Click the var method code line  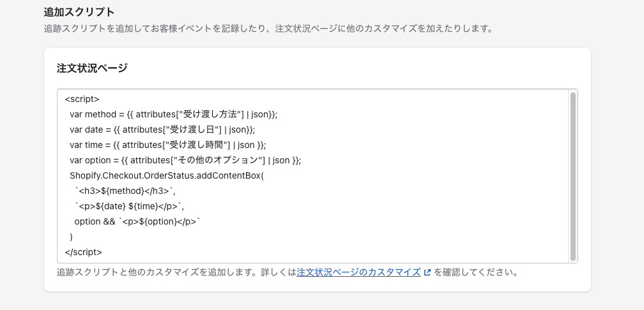tap(173, 114)
